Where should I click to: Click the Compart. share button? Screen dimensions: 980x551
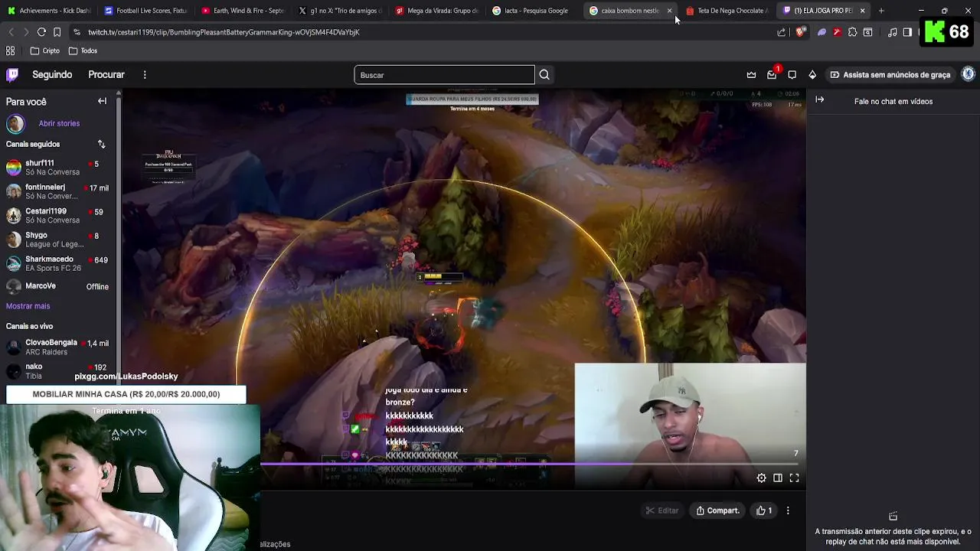point(717,510)
